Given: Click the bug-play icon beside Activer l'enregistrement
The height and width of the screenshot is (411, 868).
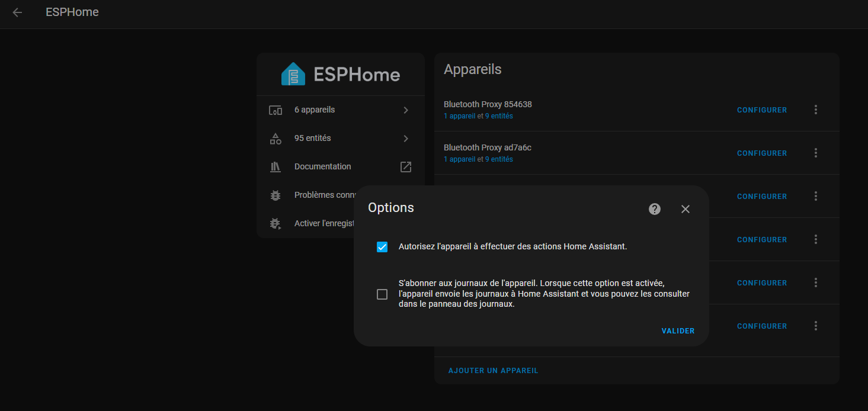Looking at the screenshot, I should click(x=276, y=224).
